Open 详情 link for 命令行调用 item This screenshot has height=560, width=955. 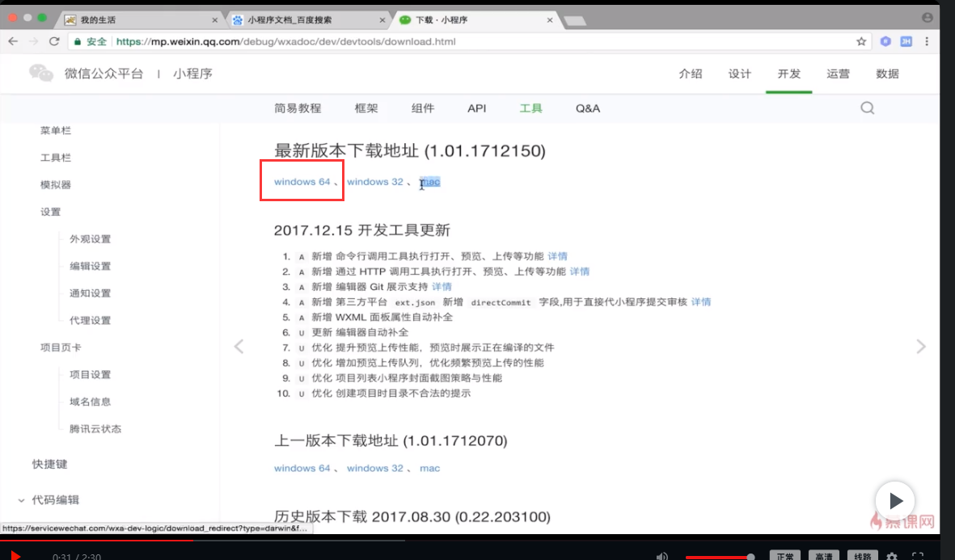point(557,256)
